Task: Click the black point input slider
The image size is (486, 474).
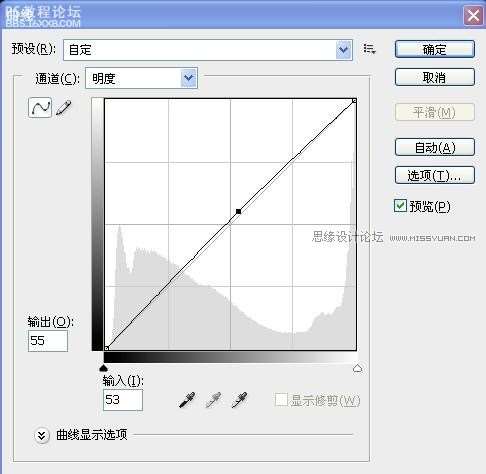Action: tap(104, 368)
